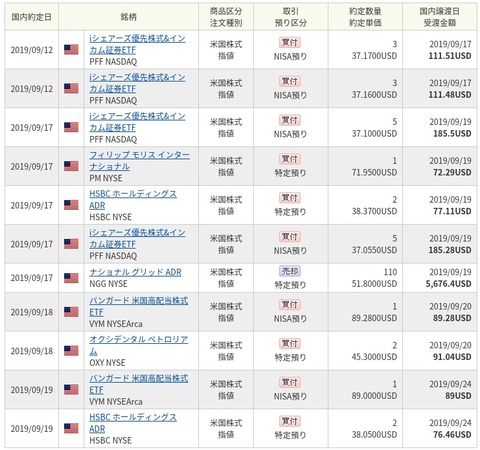Open the フィリップ モリス インターナショナル link

click(x=139, y=161)
